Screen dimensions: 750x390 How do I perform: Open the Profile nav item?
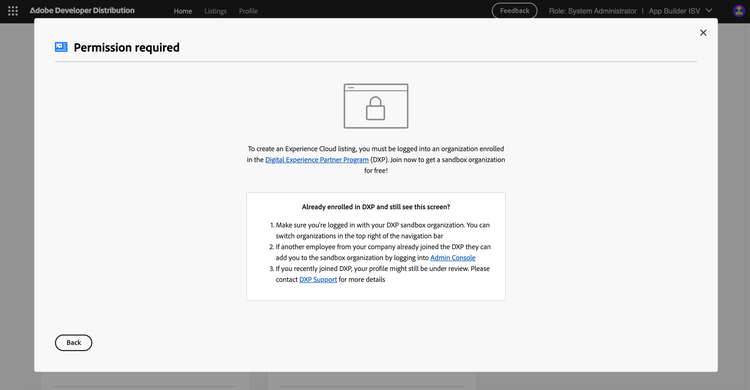(248, 11)
